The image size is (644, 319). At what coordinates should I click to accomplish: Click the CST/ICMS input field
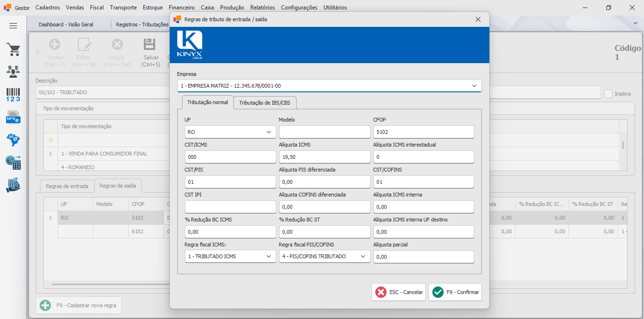click(231, 157)
